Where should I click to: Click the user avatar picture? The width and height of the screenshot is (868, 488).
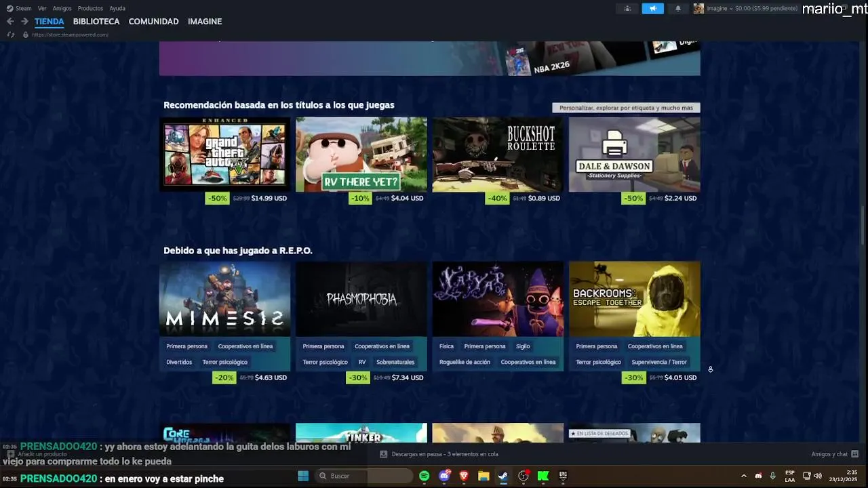[698, 8]
